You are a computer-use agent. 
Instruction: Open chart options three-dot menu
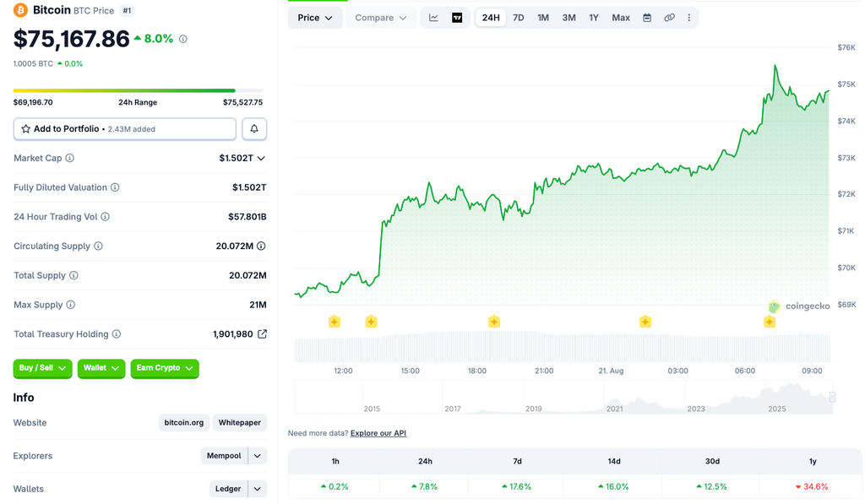coord(689,18)
